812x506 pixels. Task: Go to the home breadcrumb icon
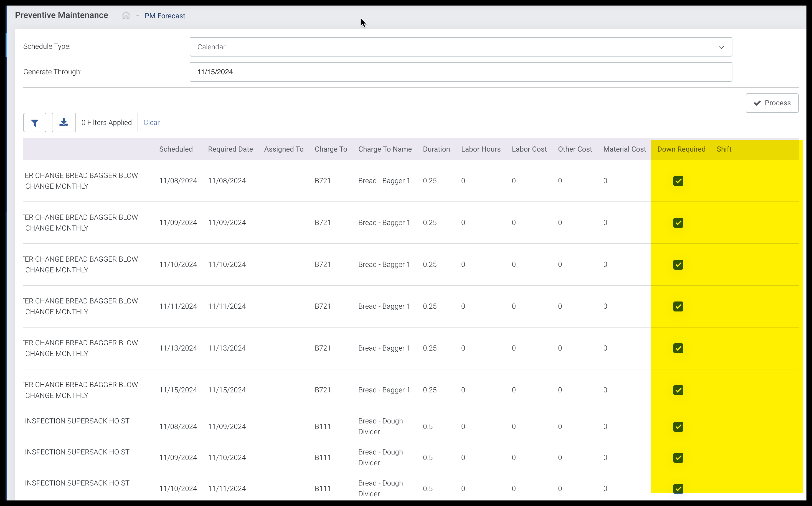(x=126, y=16)
